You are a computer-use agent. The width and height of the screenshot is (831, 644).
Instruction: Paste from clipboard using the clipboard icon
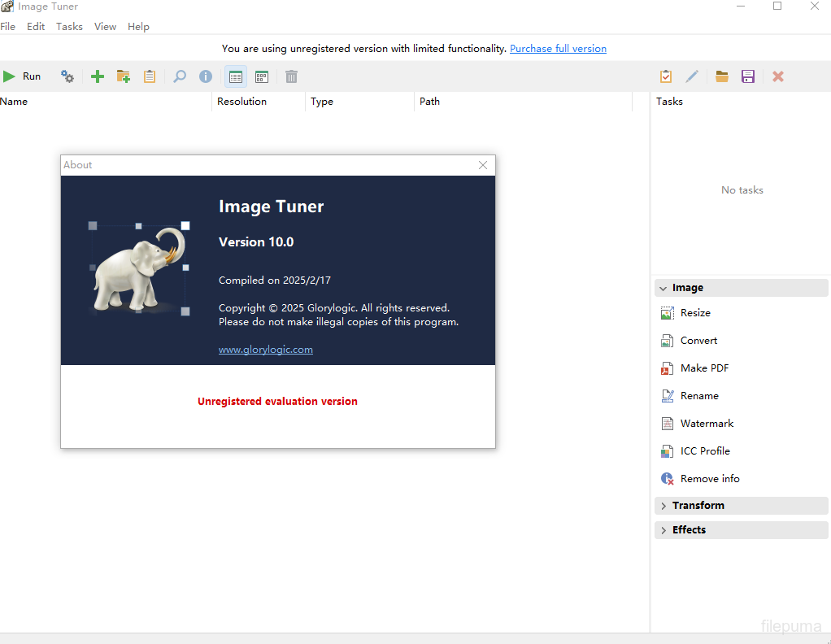tap(150, 76)
